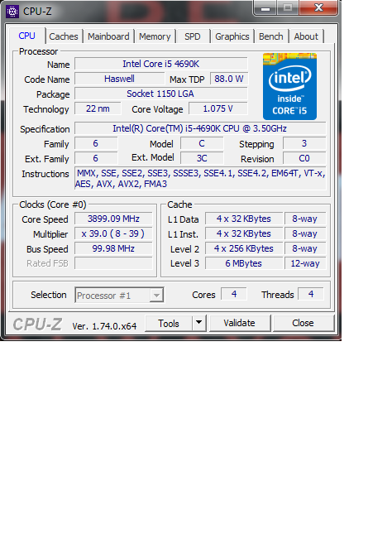Open the About tab
The image size is (392, 558).
(x=306, y=36)
